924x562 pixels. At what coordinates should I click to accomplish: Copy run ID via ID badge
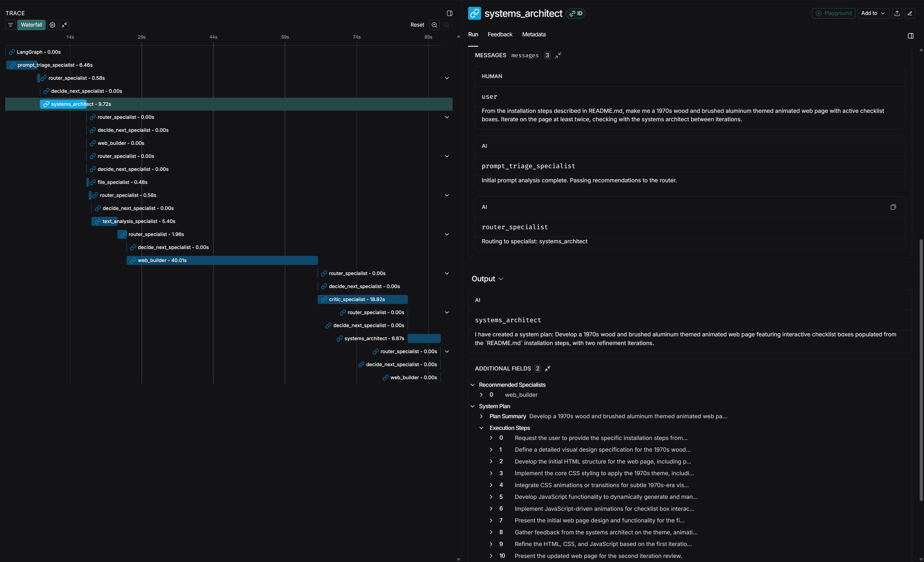575,14
